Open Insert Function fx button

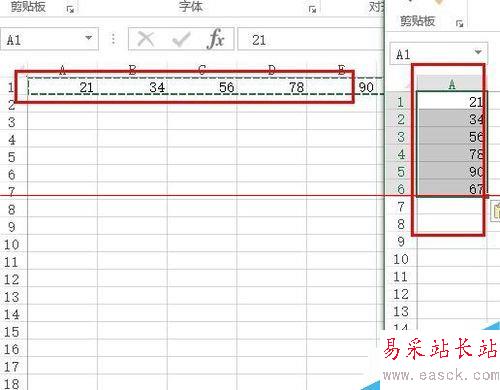215,39
